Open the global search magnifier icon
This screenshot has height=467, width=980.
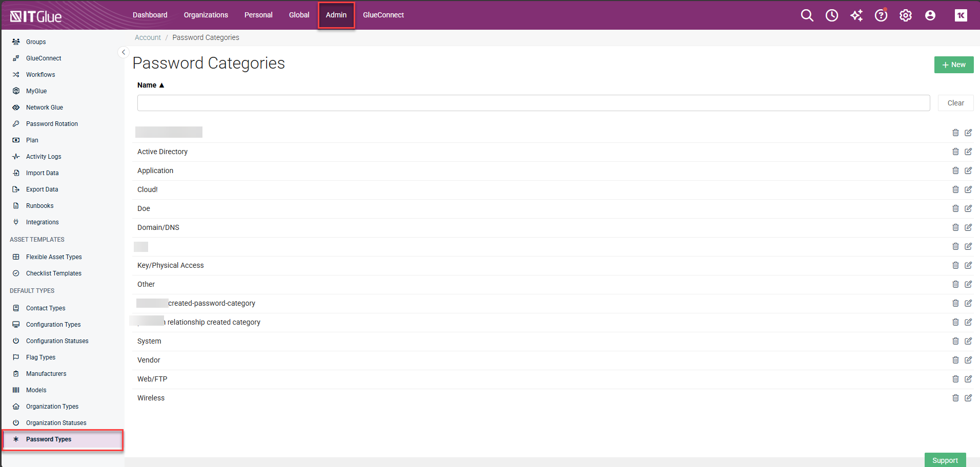tap(807, 15)
